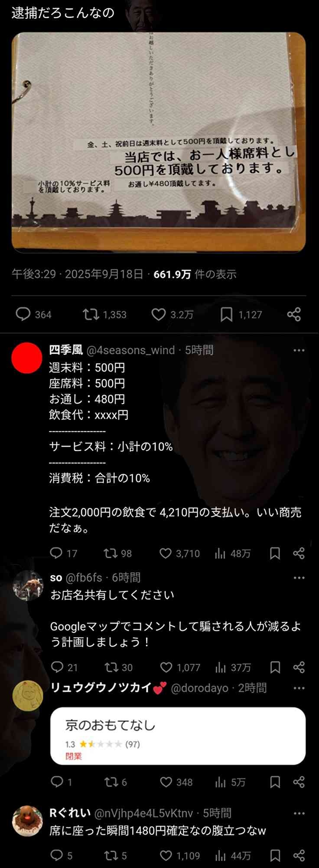Like the main tweet with 3.2万 likes
The height and width of the screenshot is (868, 319).
pyautogui.click(x=172, y=314)
